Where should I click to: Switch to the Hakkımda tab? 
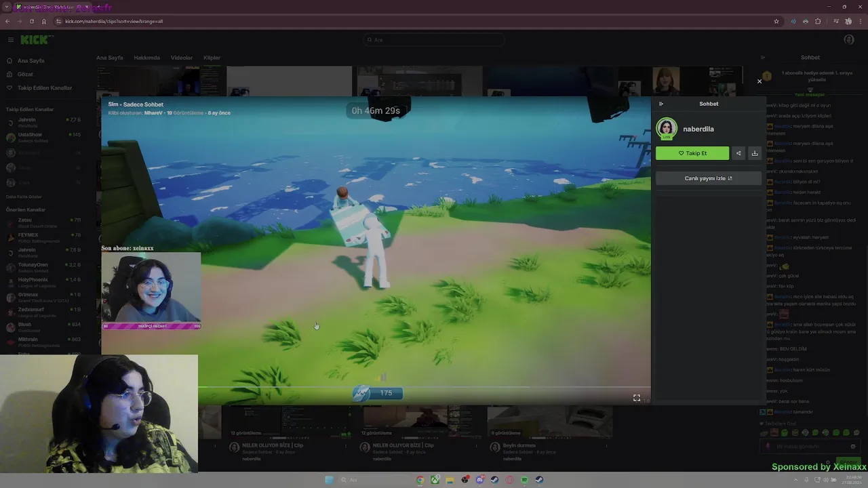point(146,58)
